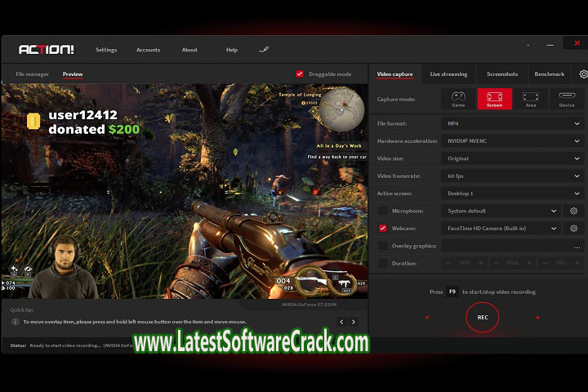Click the pen icon next to Help
Screen dimensions: 588x392
tap(264, 50)
